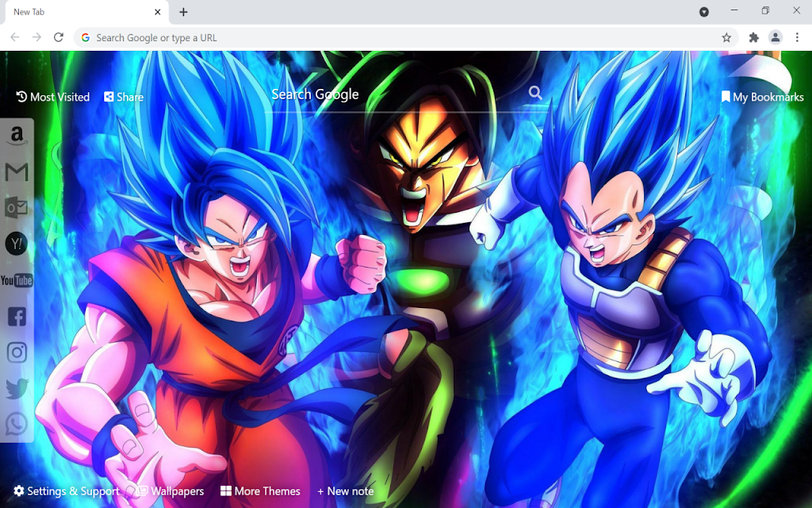Open Settings & Support
The width and height of the screenshot is (812, 508).
point(67,491)
